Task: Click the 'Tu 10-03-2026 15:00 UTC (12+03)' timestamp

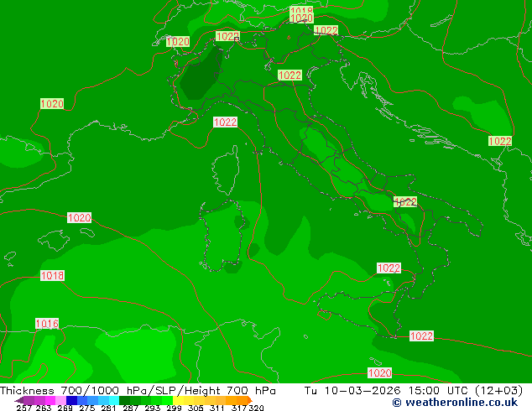Action: (414, 391)
